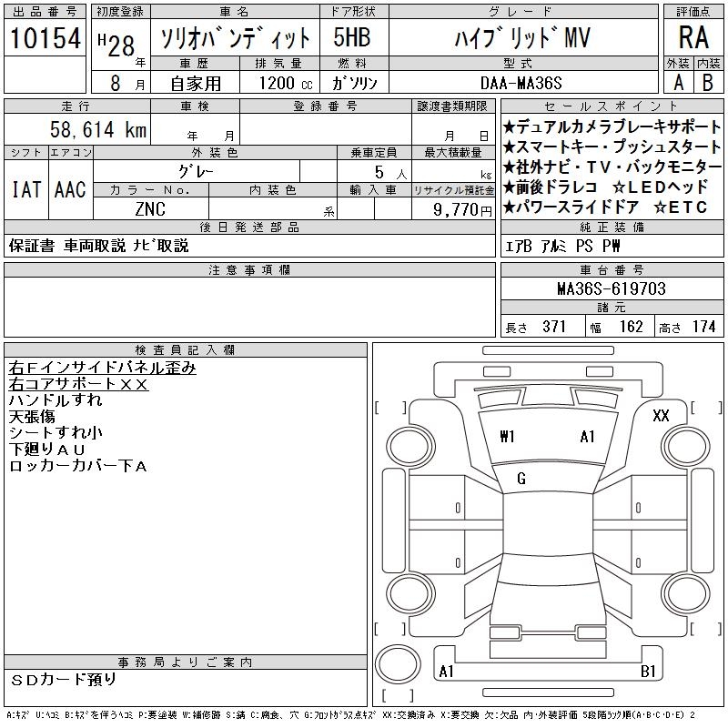Viewport: 728px width, 728px height.
Task: Select the A1 mark at the diagram bottom
Action: click(447, 672)
